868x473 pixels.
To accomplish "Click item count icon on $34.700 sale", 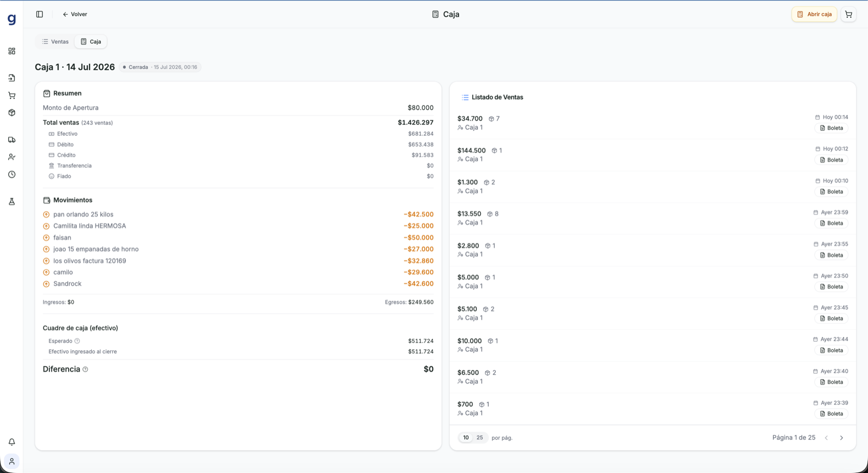I will coord(491,119).
